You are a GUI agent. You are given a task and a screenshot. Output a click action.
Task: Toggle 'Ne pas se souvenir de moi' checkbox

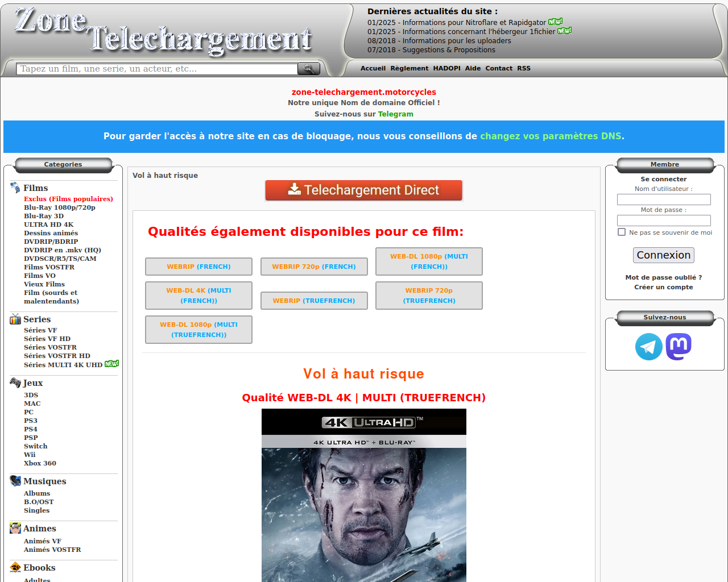click(622, 232)
